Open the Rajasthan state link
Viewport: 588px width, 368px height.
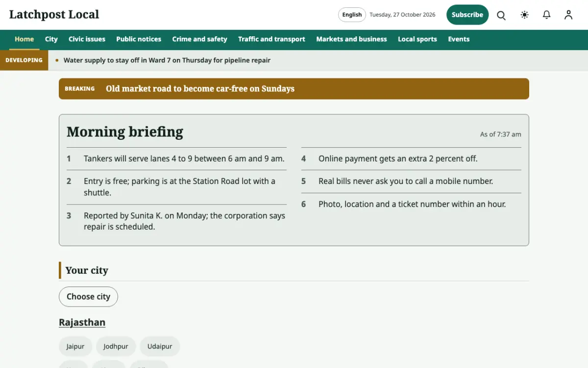82,322
